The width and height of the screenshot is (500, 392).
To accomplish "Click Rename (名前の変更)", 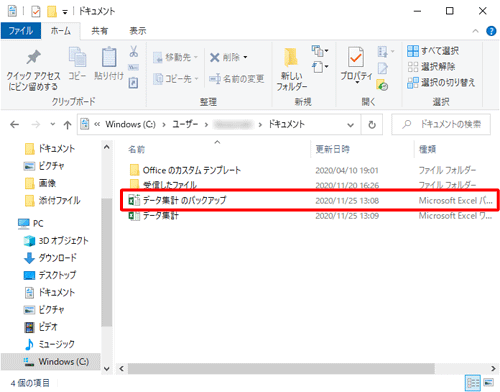I will pos(236,79).
